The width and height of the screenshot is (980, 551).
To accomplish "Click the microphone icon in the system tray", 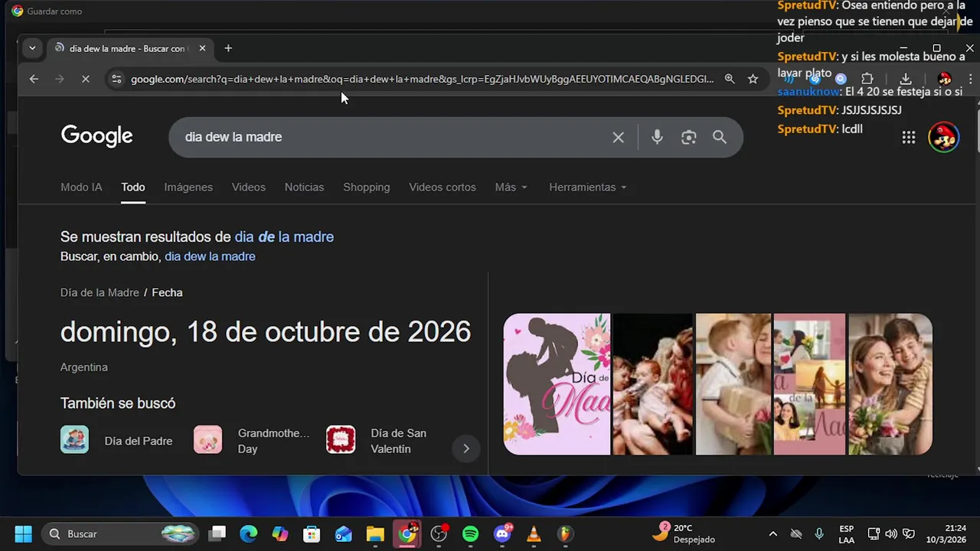I will click(x=819, y=533).
